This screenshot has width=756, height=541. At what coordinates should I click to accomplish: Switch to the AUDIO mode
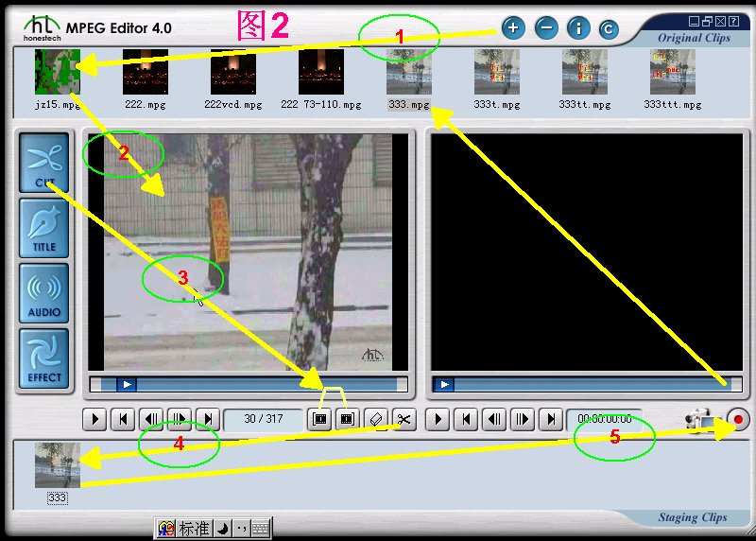pos(43,293)
